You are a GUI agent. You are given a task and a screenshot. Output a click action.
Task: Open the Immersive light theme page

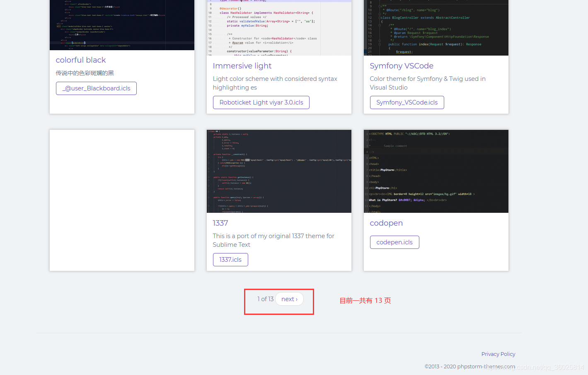[x=242, y=66]
